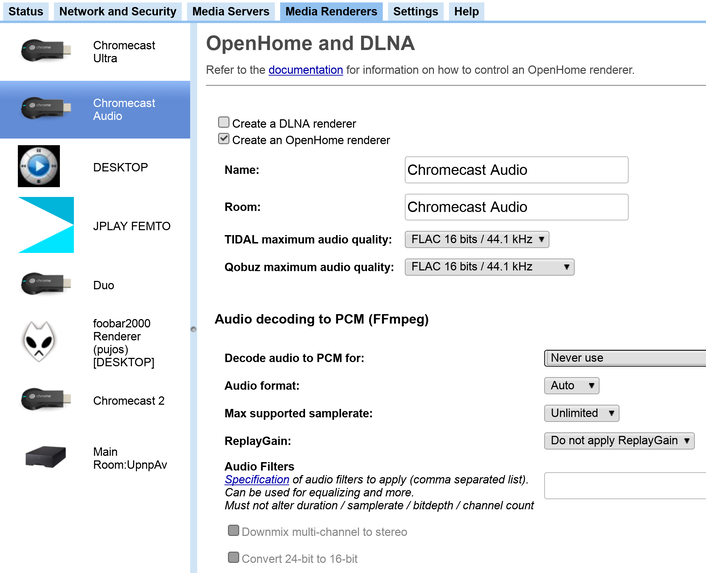
Task: Click the TIDAL maximum audio quality label
Action: pos(308,239)
